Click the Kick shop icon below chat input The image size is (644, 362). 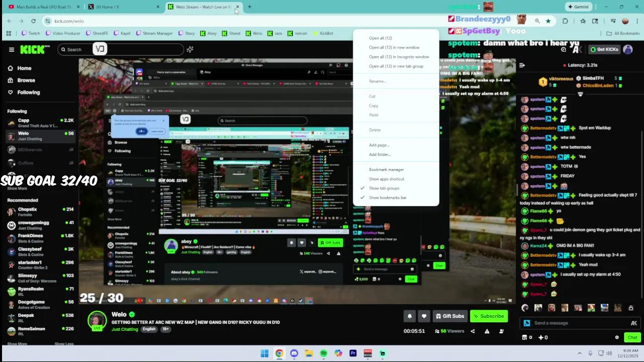tap(525, 337)
